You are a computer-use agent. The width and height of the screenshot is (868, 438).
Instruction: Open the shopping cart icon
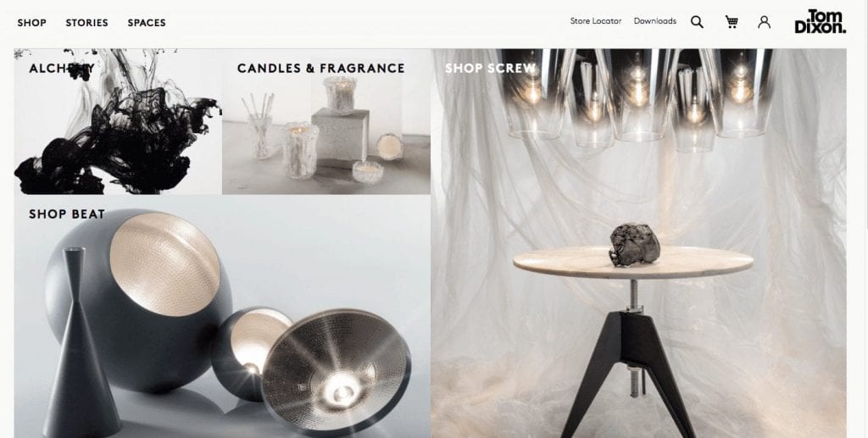[732, 22]
